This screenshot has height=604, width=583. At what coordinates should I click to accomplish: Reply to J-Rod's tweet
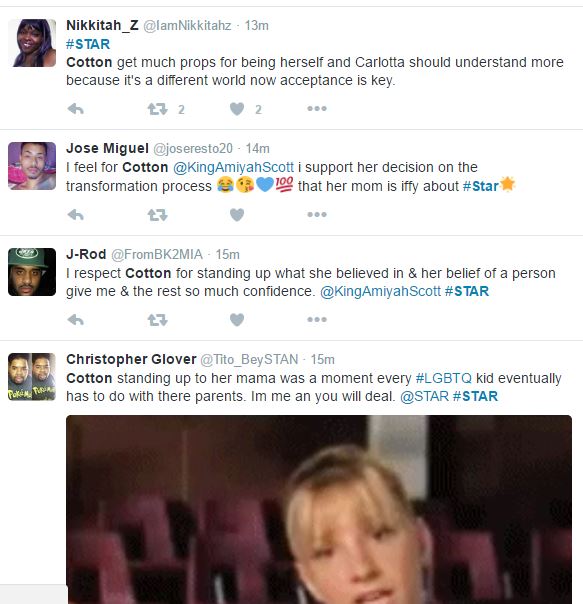[76, 320]
